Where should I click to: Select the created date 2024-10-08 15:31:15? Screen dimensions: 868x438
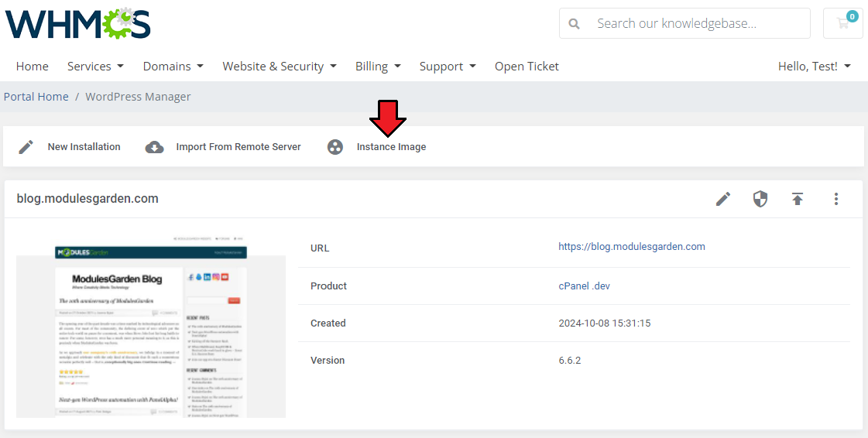tap(605, 323)
